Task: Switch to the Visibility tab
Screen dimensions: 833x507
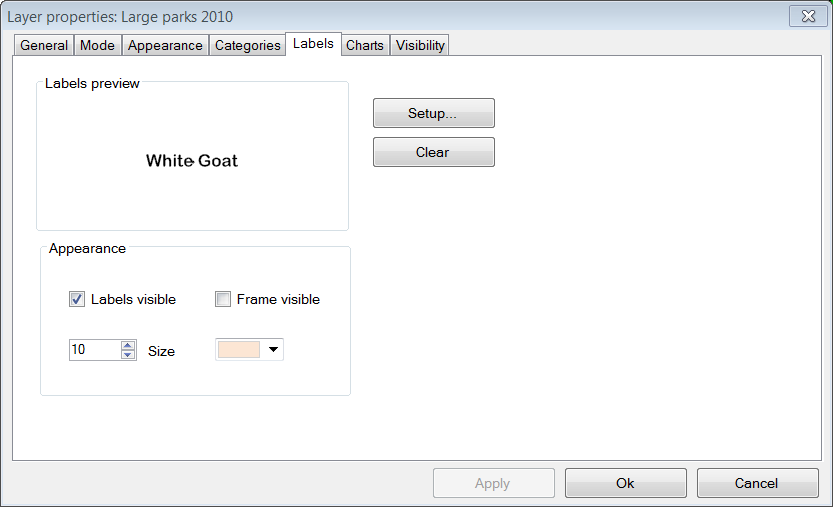Action: click(x=420, y=46)
